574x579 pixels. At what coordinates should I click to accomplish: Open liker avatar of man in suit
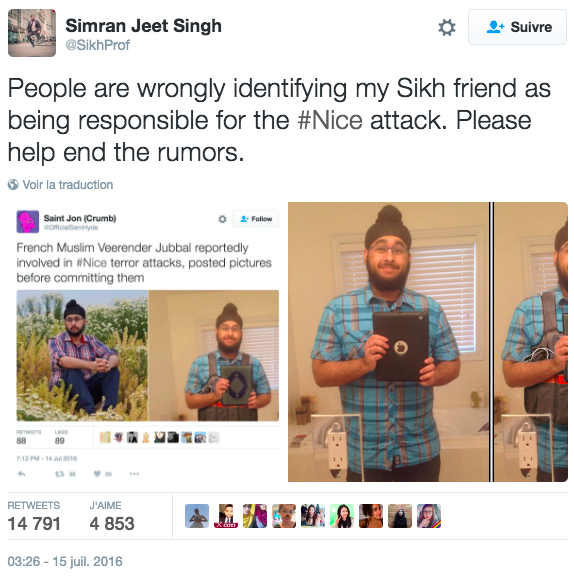click(226, 516)
